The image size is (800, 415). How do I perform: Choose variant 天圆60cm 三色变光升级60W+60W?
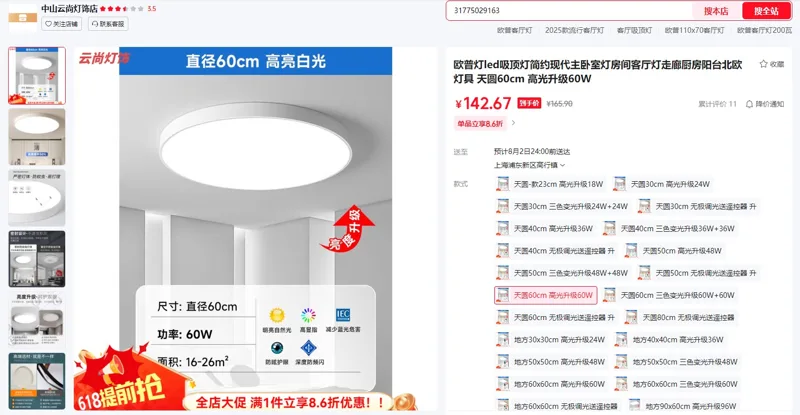[x=669, y=296]
